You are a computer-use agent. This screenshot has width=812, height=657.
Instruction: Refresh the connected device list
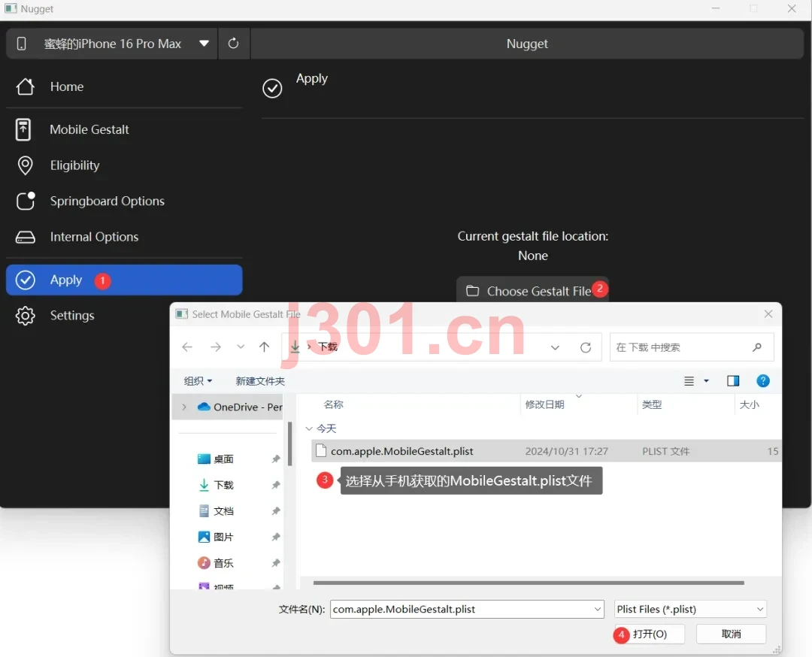tap(234, 44)
